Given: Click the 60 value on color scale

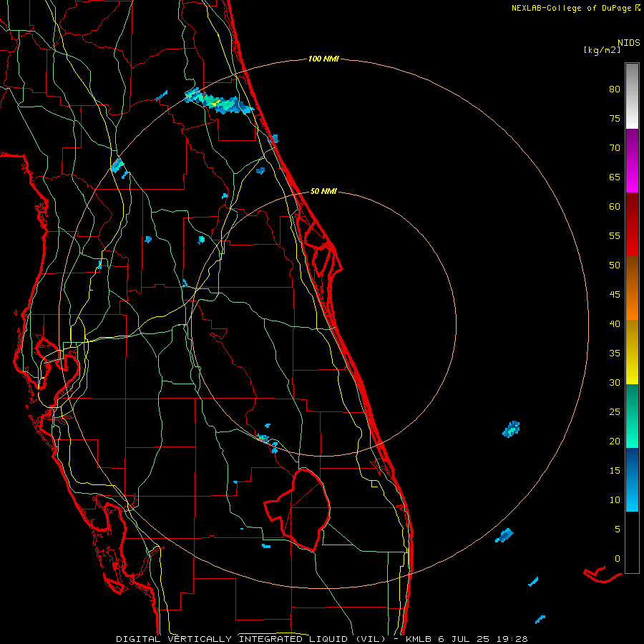Looking at the screenshot, I should pos(615,207).
